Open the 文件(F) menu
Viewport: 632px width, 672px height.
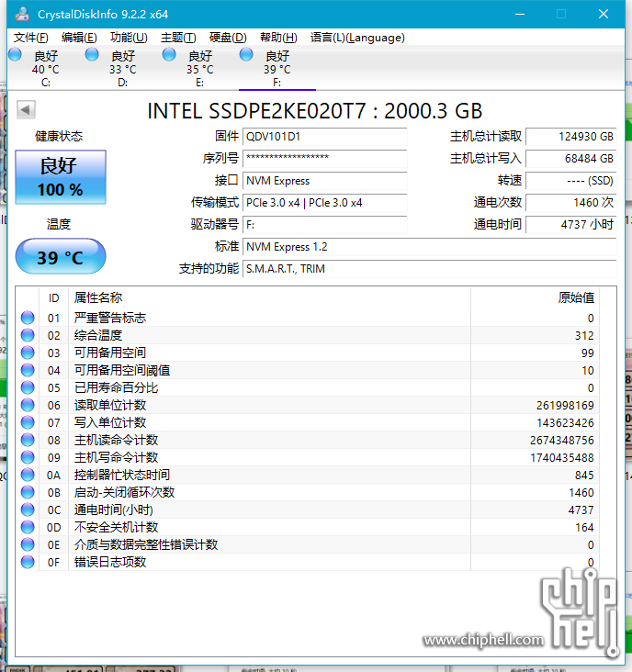31,38
